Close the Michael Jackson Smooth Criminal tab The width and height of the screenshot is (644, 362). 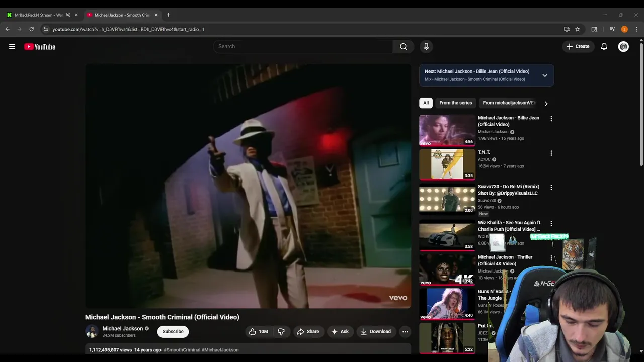156,15
